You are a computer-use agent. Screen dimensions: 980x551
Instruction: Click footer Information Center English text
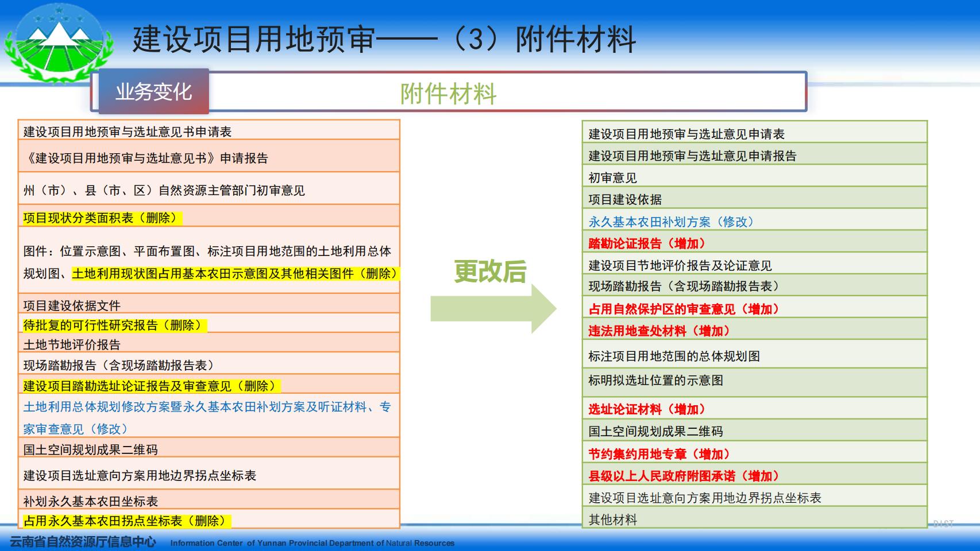pos(312,543)
